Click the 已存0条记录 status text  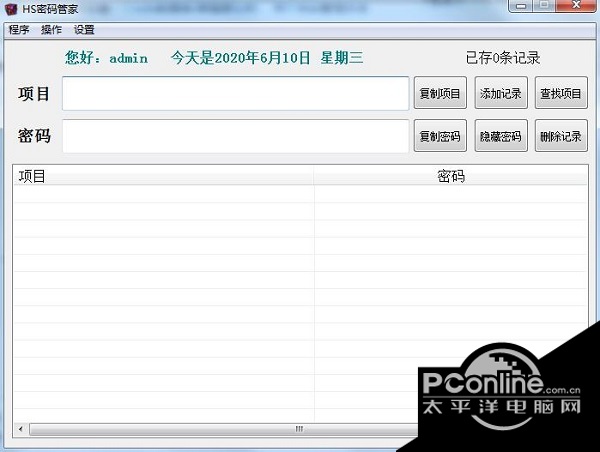(x=503, y=58)
